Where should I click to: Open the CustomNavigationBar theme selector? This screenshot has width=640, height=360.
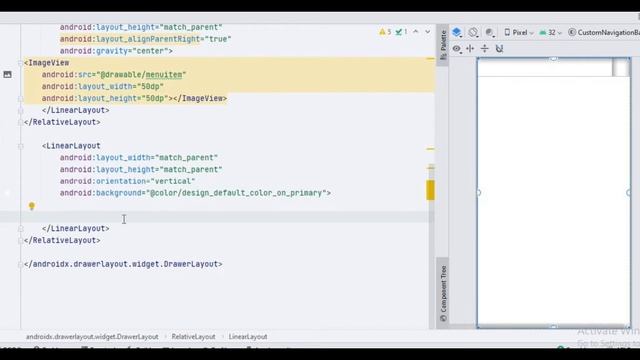604,32
